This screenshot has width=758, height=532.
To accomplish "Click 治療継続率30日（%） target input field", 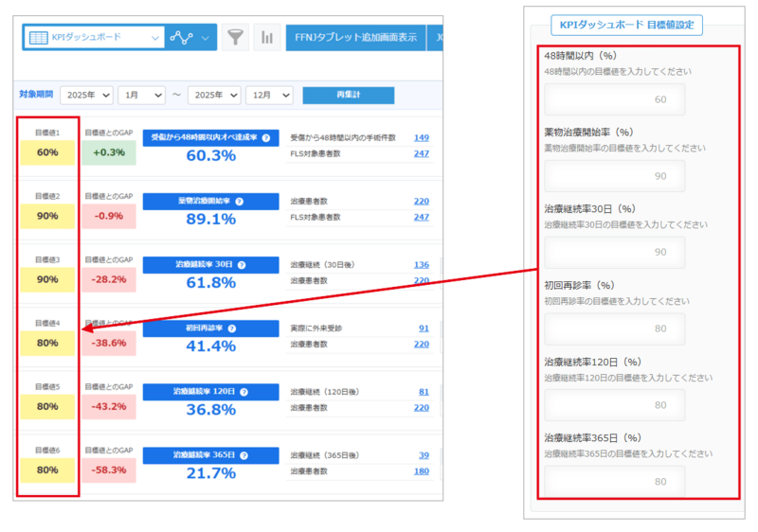I will pyautogui.click(x=614, y=252).
